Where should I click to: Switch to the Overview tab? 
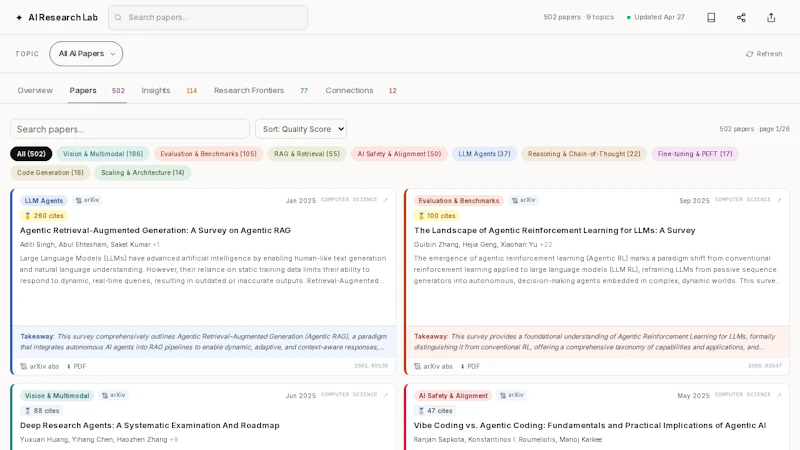tap(35, 90)
